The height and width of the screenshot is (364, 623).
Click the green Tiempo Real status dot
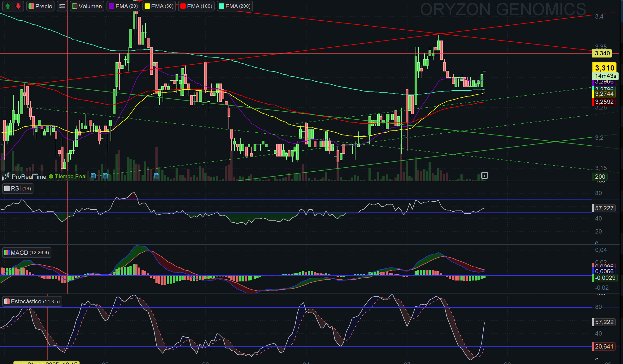coord(51,177)
